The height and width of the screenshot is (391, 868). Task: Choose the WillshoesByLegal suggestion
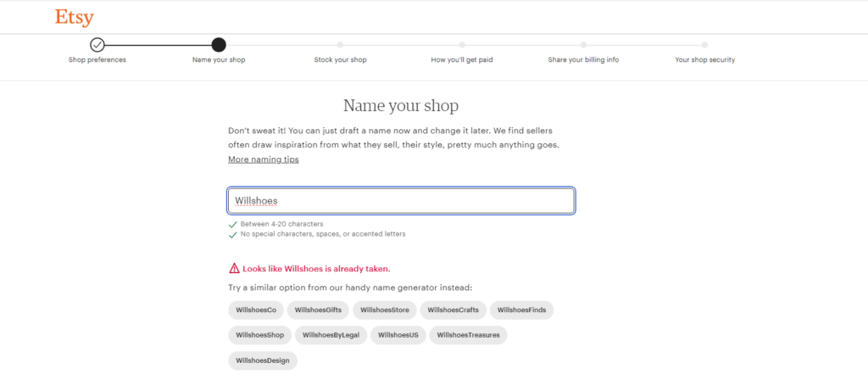tap(331, 335)
